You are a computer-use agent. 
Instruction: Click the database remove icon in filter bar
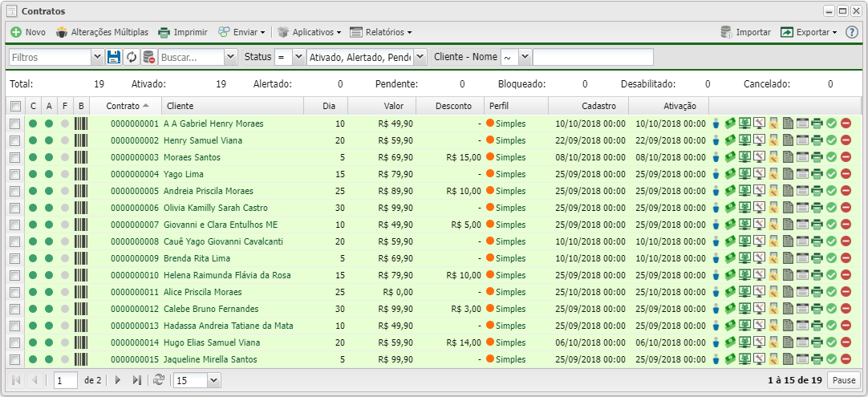pyautogui.click(x=148, y=57)
